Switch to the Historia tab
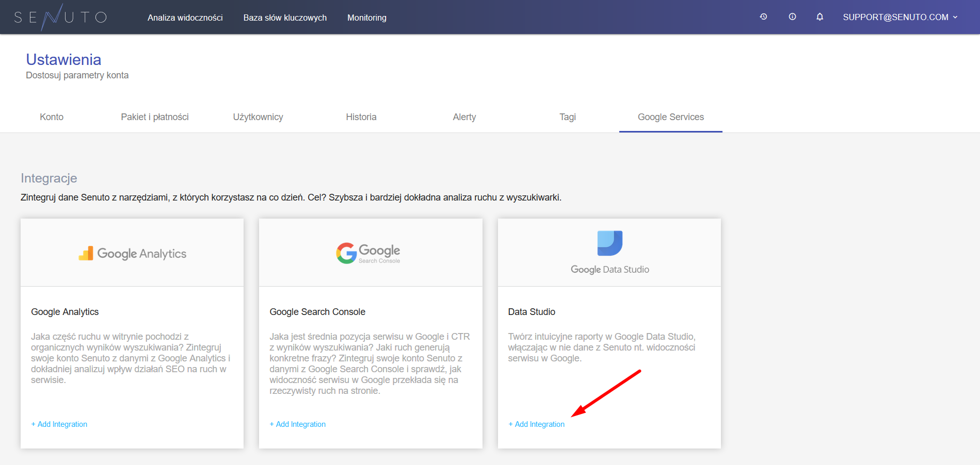Image resolution: width=980 pixels, height=465 pixels. 361,117
